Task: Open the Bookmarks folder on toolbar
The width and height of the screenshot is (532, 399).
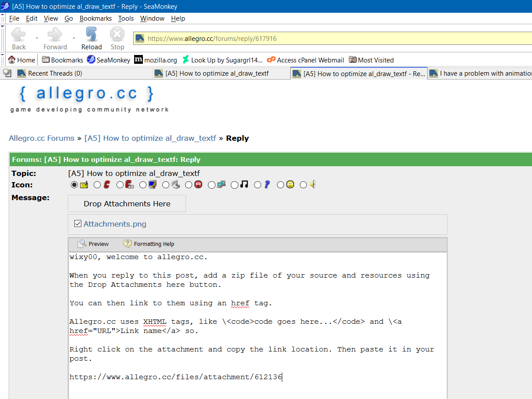Action: coord(62,60)
